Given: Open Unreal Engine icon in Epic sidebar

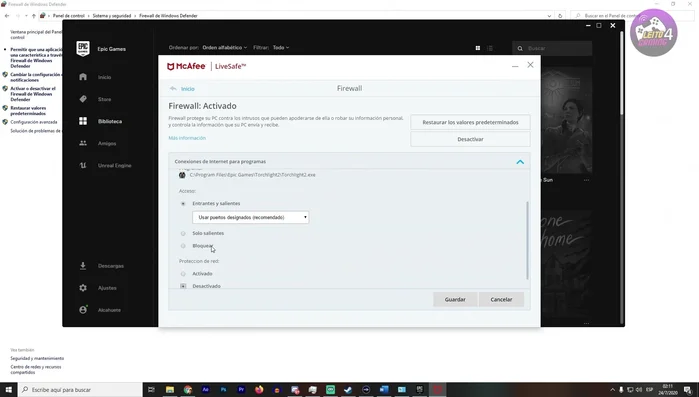Looking at the screenshot, I should (x=83, y=165).
